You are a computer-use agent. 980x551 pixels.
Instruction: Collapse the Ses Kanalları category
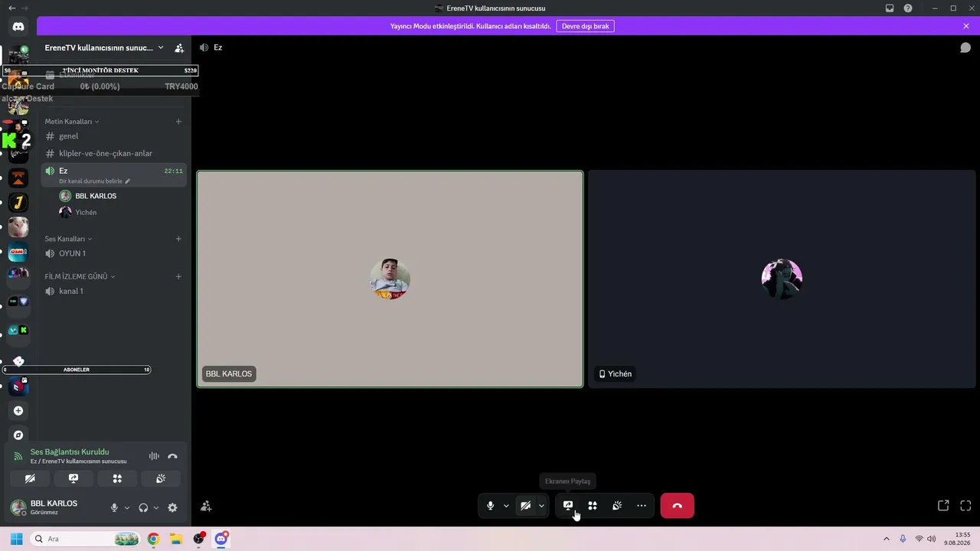pos(68,239)
